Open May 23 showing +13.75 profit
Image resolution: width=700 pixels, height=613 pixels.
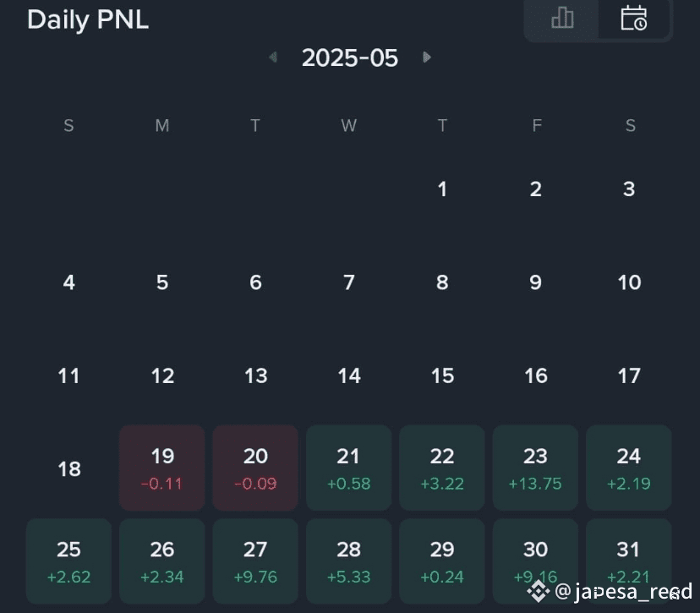[x=535, y=468]
